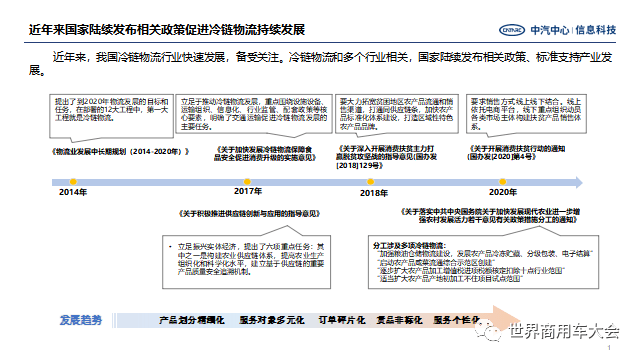Viewport: 640px width, 360px height.
Task: Click the orange timeline dot for 2018年
Action: tap(370, 182)
